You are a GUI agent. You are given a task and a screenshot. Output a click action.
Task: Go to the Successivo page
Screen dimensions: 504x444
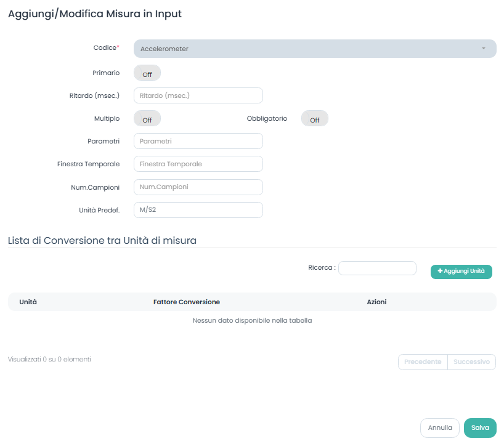coord(471,362)
